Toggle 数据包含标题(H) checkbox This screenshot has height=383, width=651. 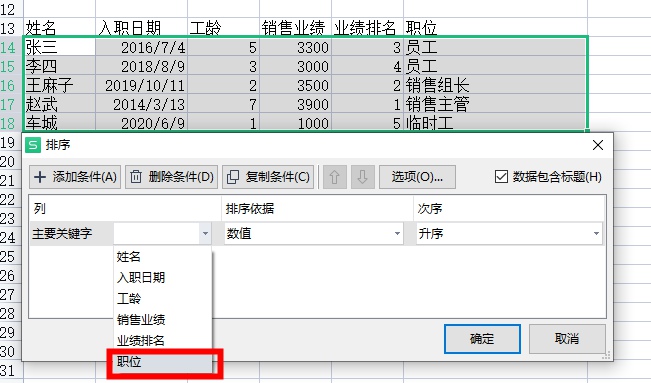point(501,177)
